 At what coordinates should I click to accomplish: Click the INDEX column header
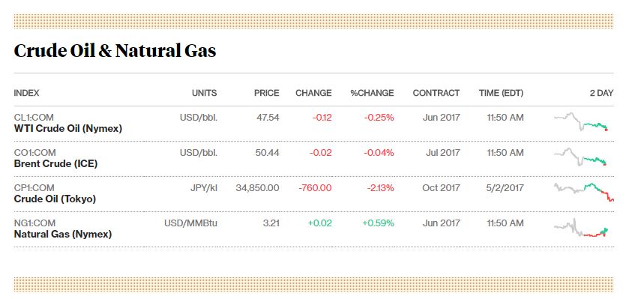27,93
